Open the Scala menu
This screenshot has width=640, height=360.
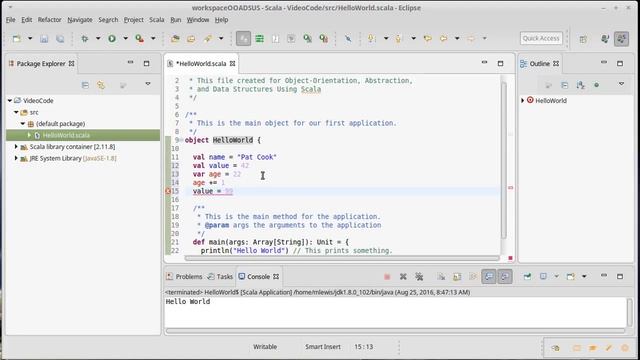coord(156,20)
